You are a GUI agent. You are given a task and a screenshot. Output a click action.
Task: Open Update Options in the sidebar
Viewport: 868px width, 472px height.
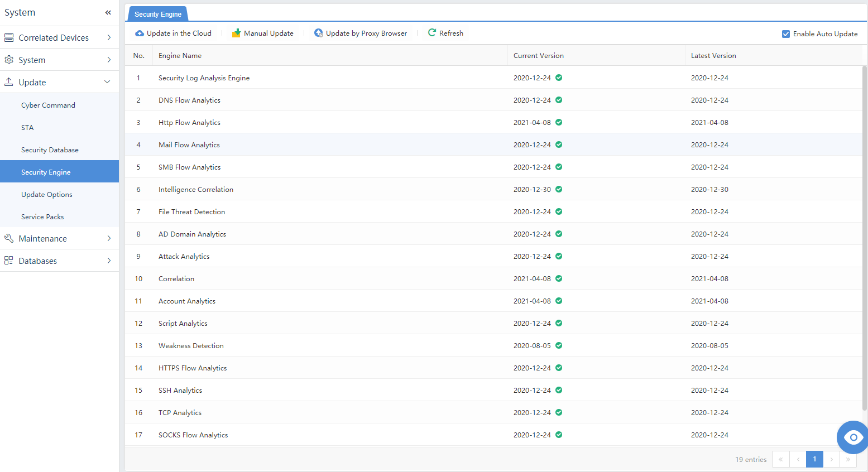point(47,194)
